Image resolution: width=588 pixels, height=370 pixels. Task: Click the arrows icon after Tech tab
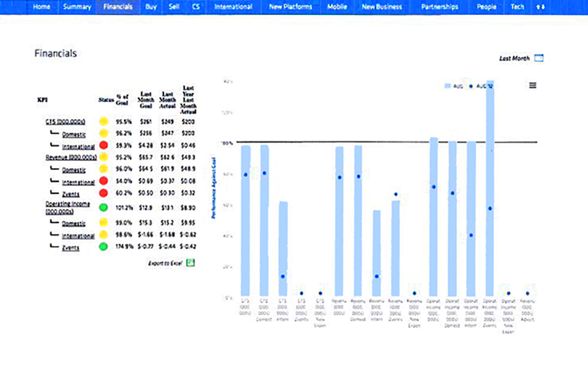[x=539, y=7]
